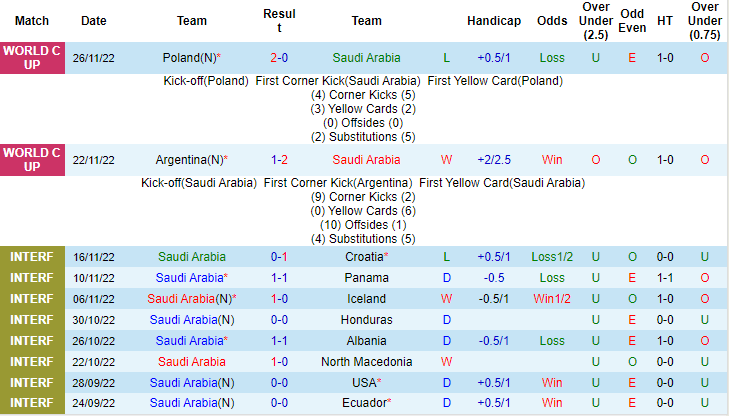This screenshot has height=416, width=729.
Task: Open the 1-2 match score link
Action: coord(280,160)
